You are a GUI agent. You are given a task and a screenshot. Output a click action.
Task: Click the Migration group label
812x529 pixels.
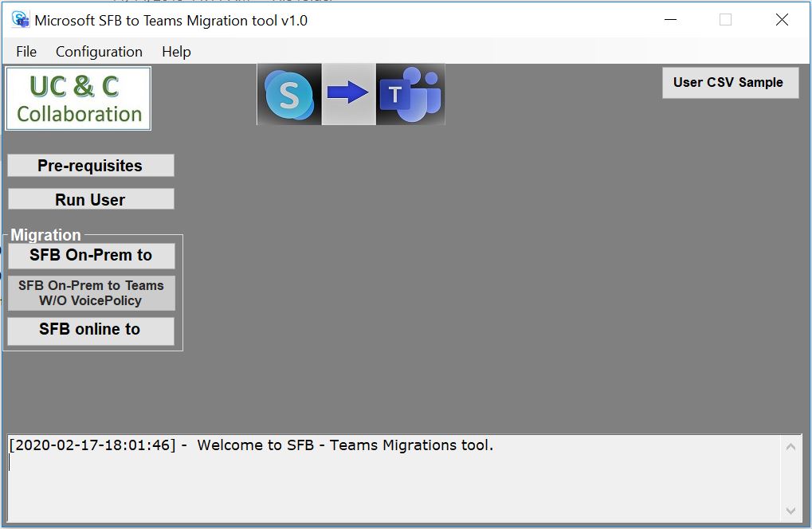pos(45,235)
